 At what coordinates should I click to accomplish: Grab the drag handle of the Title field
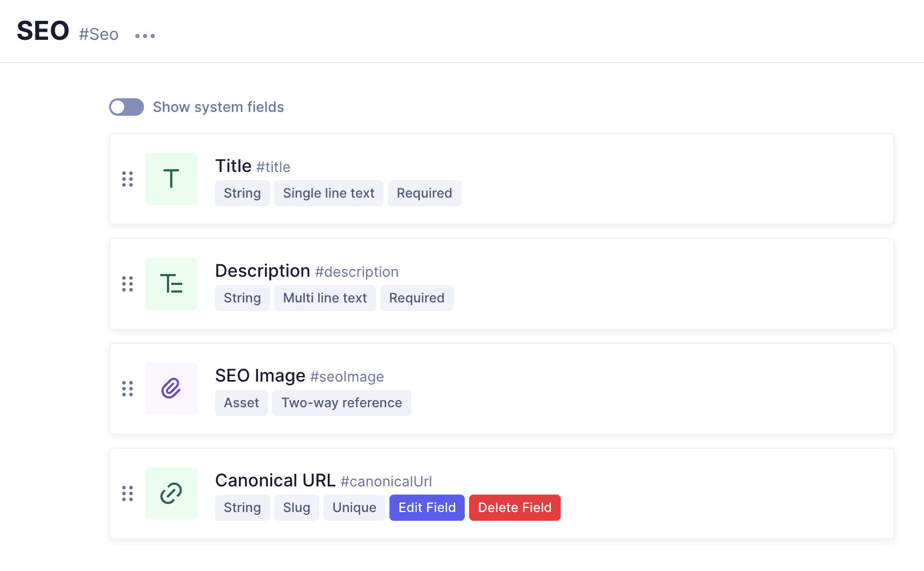(x=128, y=179)
